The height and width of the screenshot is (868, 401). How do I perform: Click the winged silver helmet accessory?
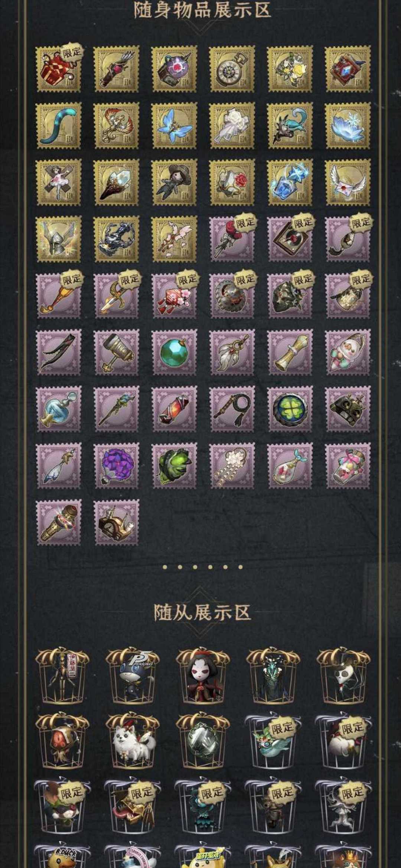[x=59, y=239]
